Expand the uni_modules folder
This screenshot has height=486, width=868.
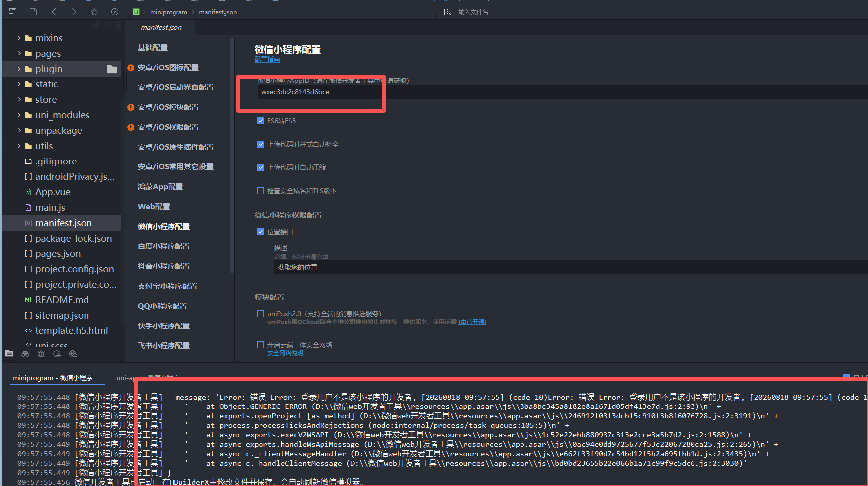click(19, 115)
